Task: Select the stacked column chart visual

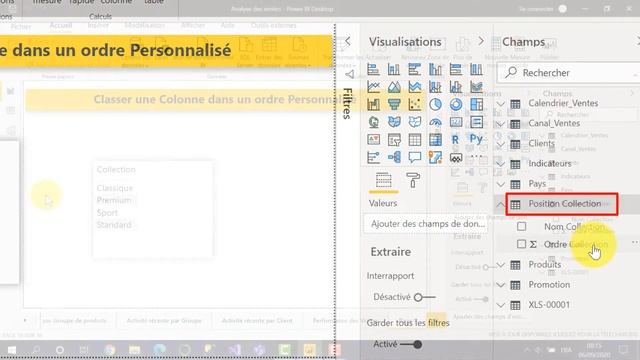Action: (394, 70)
